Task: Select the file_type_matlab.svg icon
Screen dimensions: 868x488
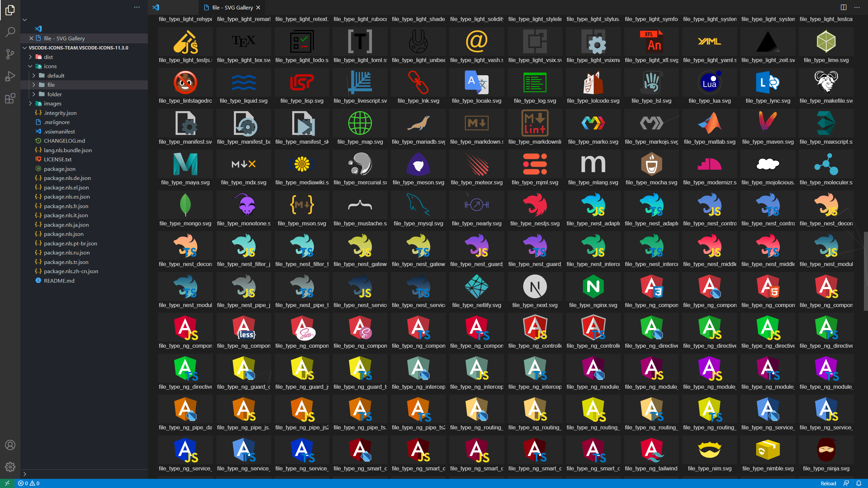Action: [710, 123]
